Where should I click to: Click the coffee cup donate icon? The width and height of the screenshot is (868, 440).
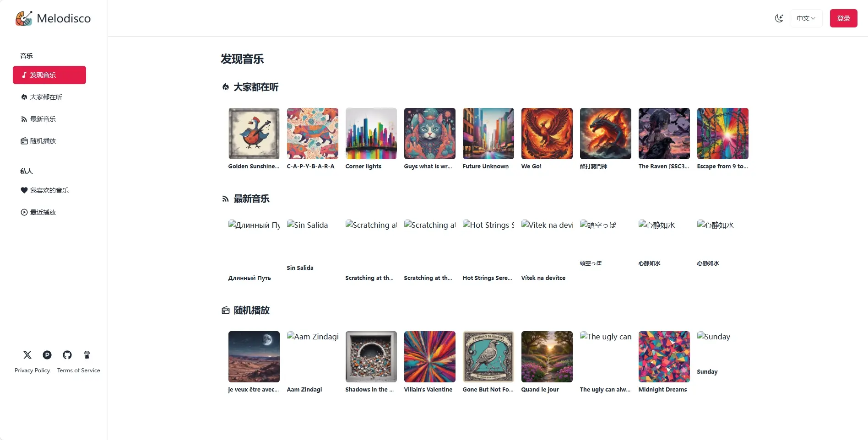[x=87, y=355]
